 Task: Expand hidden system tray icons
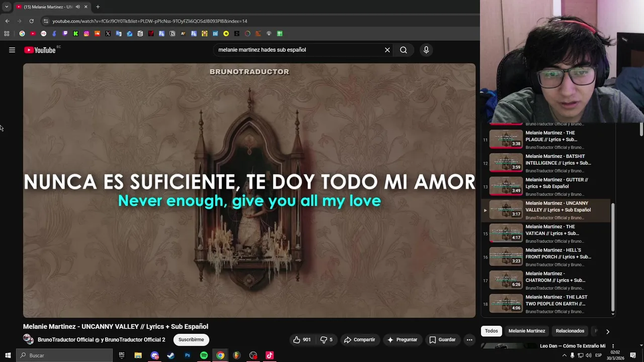tap(564, 355)
